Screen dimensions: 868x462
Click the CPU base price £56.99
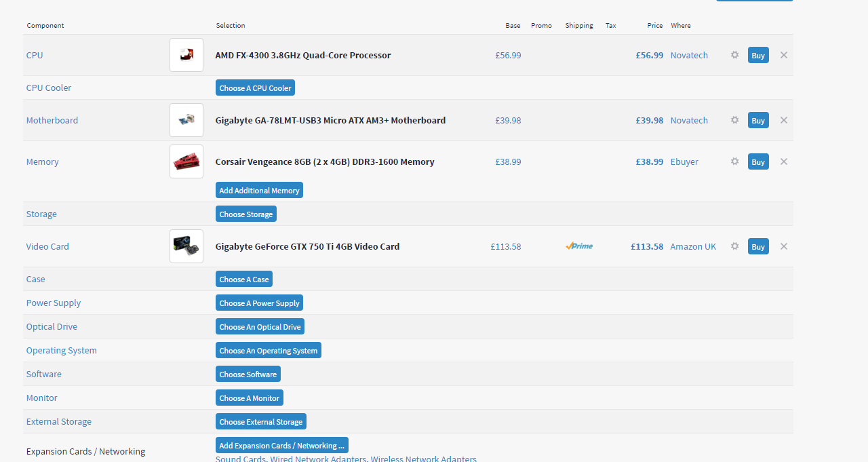(509, 55)
